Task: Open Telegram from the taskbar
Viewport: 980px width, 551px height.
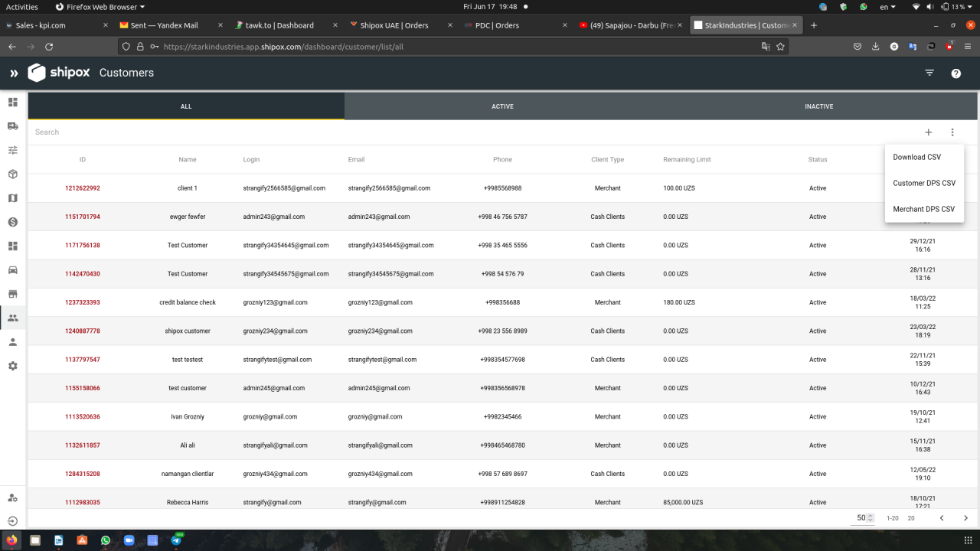Action: point(176,540)
